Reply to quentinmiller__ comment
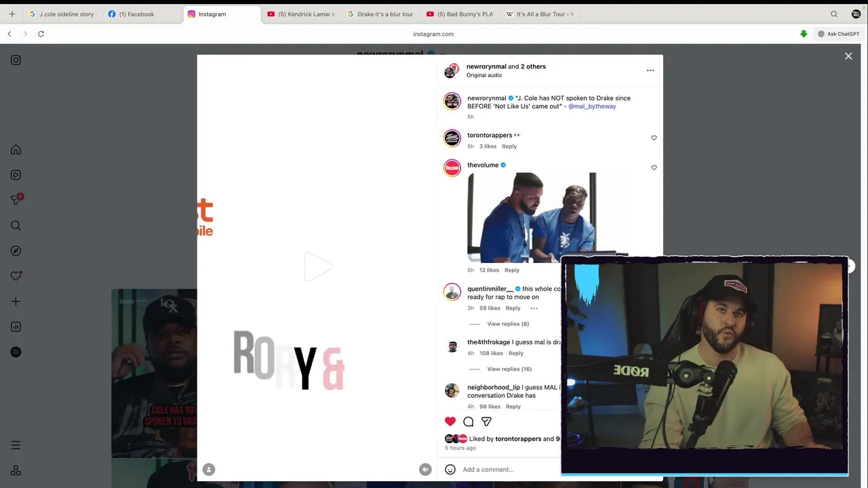The height and width of the screenshot is (488, 868). pyautogui.click(x=513, y=308)
